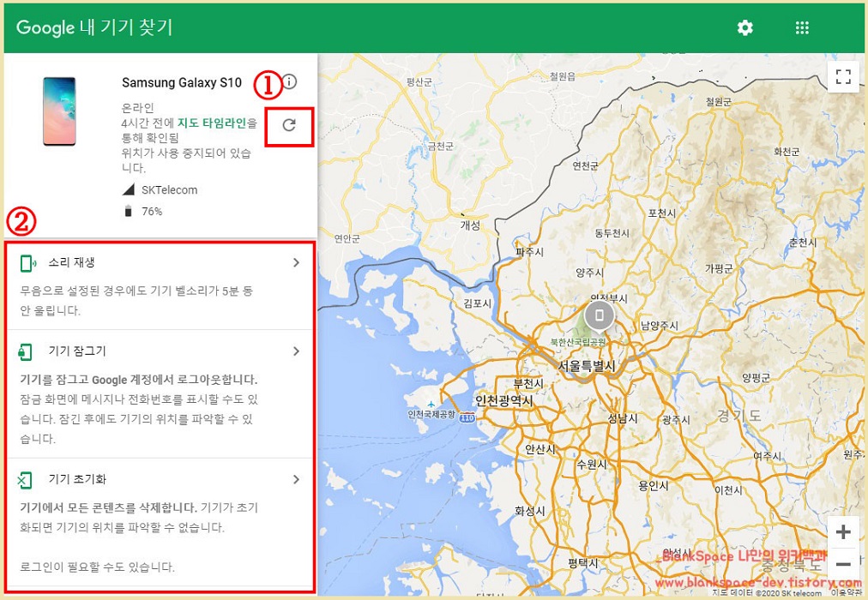The height and width of the screenshot is (600, 868).
Task: Click the battery icon next to 76%
Action: click(x=129, y=211)
